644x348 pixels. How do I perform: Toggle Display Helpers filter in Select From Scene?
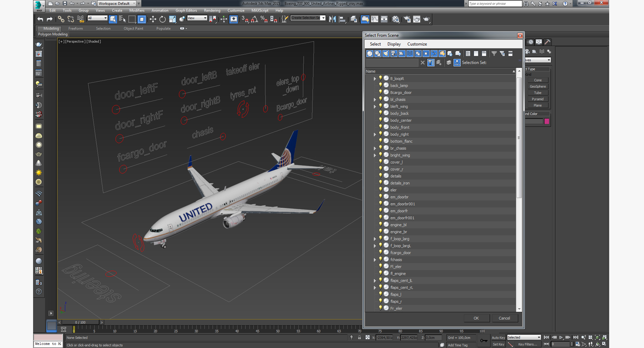tap(402, 54)
